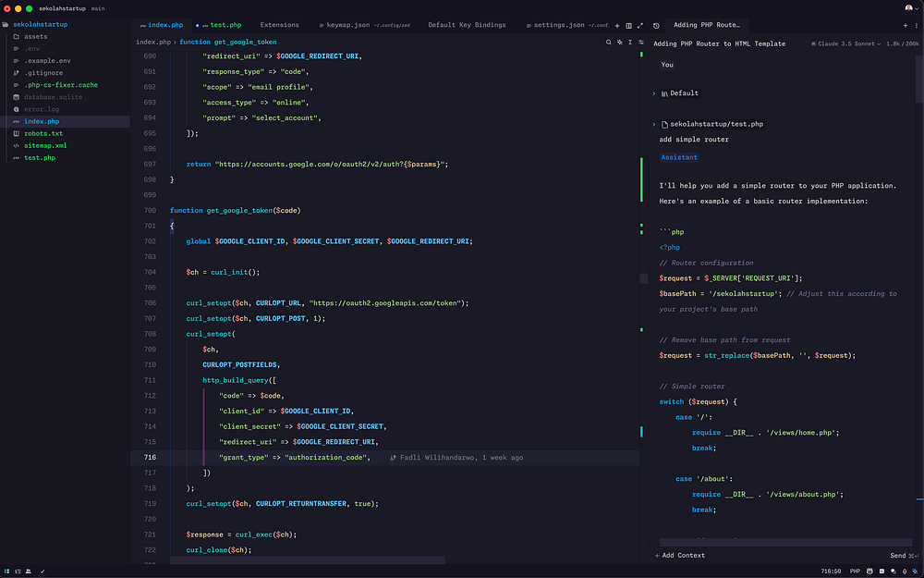Open error.log in the file tree
Image resolution: width=924 pixels, height=578 pixels.
point(65,109)
